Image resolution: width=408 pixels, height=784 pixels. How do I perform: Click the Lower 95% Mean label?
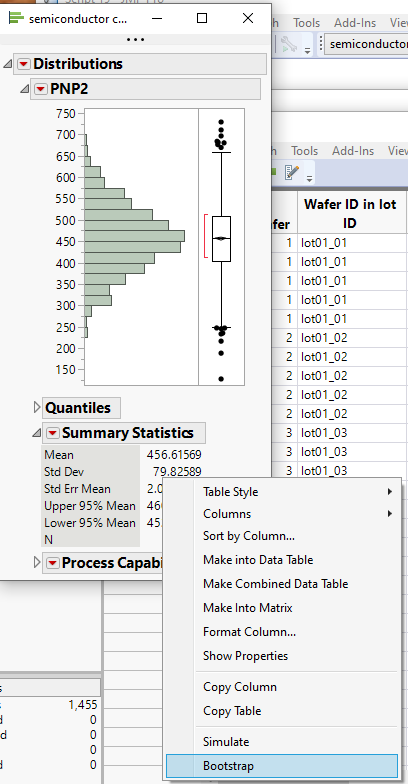90,523
